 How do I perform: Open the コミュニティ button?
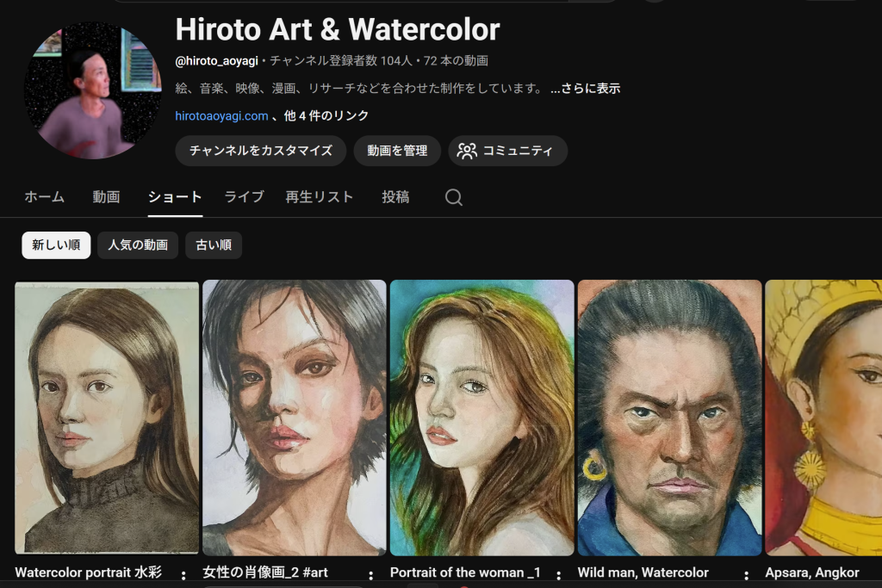[x=508, y=151]
